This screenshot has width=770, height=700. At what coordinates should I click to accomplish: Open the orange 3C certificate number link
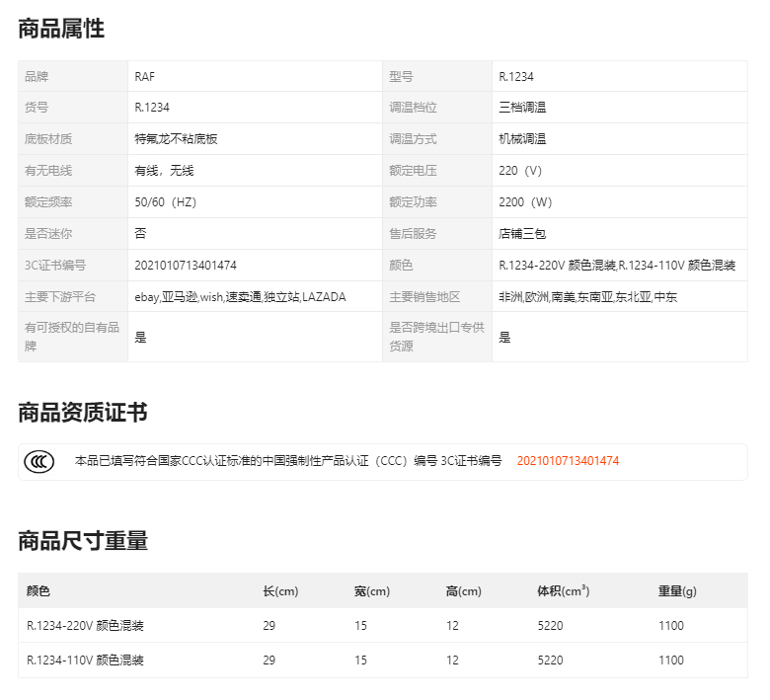click(x=568, y=461)
